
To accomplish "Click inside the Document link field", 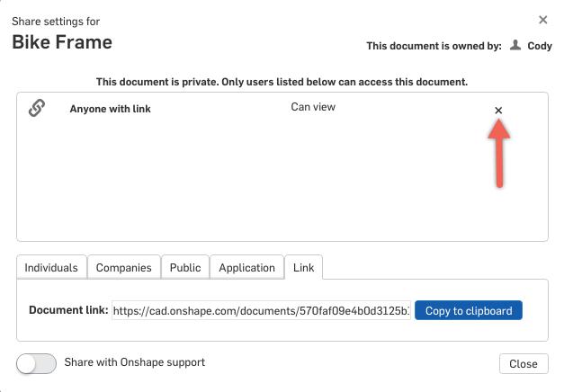I will (x=261, y=311).
